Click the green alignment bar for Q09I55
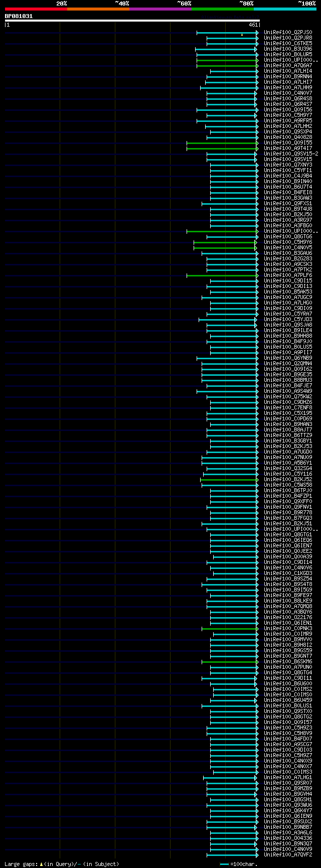The height and width of the screenshot is (868, 321). pyautogui.click(x=223, y=142)
